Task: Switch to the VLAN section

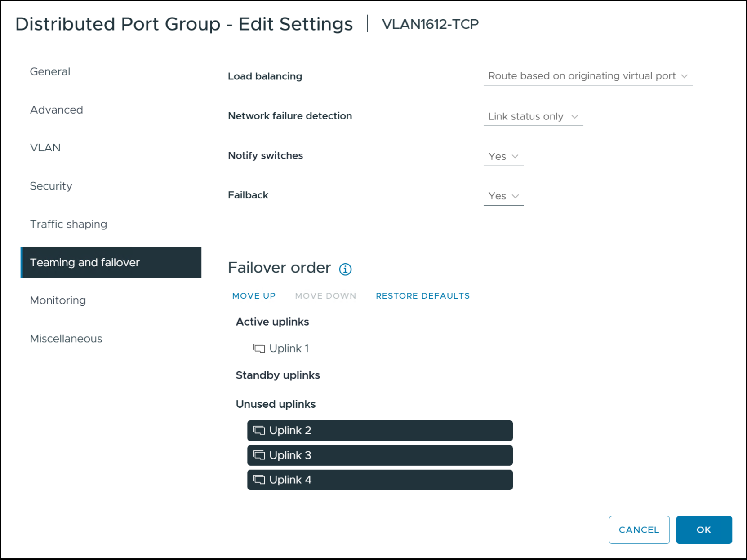Action: [x=45, y=148]
